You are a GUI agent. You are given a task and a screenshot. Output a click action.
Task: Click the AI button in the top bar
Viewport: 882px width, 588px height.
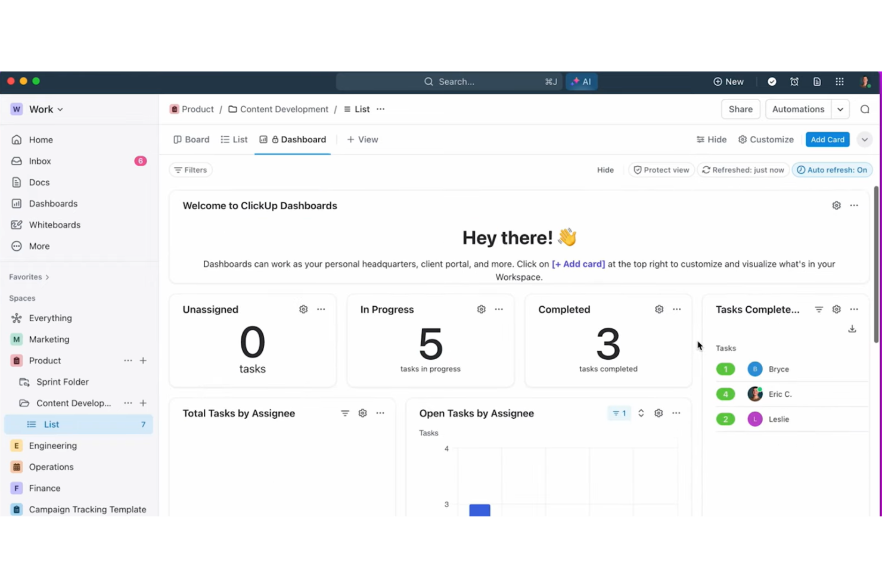581,82
